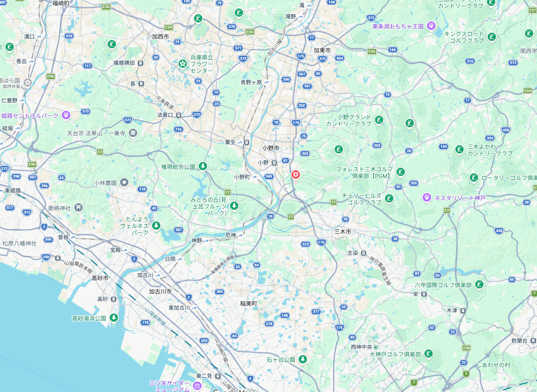This screenshot has width=537, height=392.
Task: Click the ロータリーゴルフ倶楽部 golf marker
Action: (x=474, y=178)
